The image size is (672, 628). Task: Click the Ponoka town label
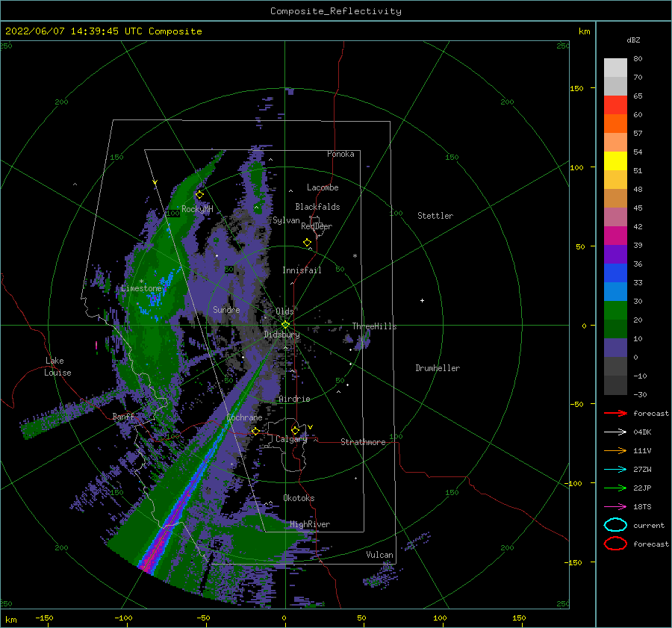[340, 154]
